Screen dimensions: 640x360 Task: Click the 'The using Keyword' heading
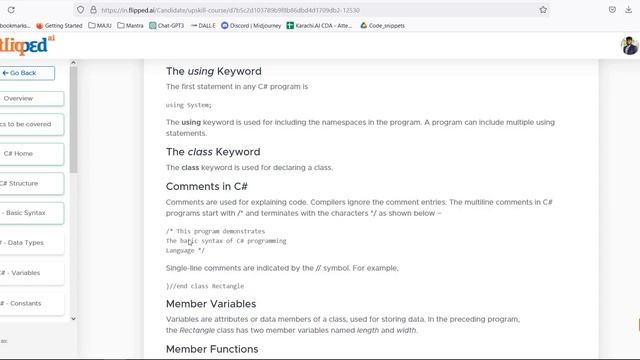coord(213,71)
